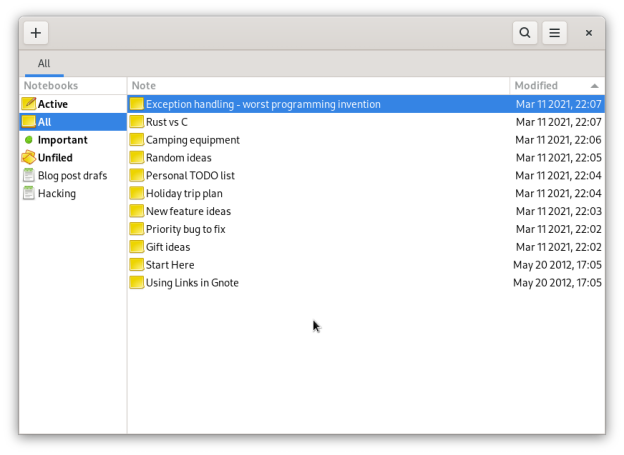Open the search magnifier button

[x=525, y=33]
